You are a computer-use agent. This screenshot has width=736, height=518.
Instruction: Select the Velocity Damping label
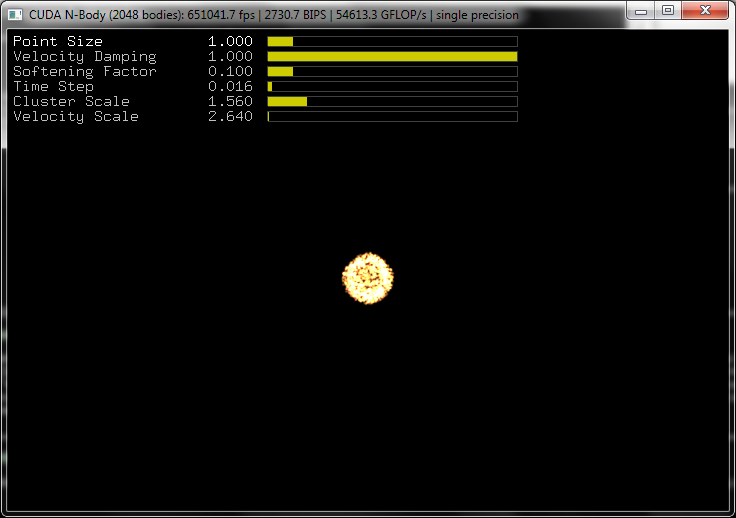(x=85, y=57)
